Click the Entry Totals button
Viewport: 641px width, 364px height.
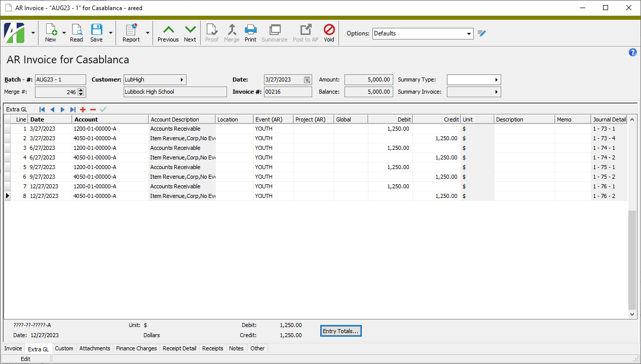[x=341, y=331]
